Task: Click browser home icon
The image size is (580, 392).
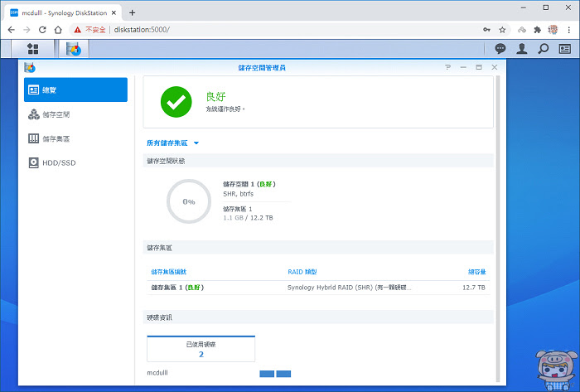Action: (58, 30)
